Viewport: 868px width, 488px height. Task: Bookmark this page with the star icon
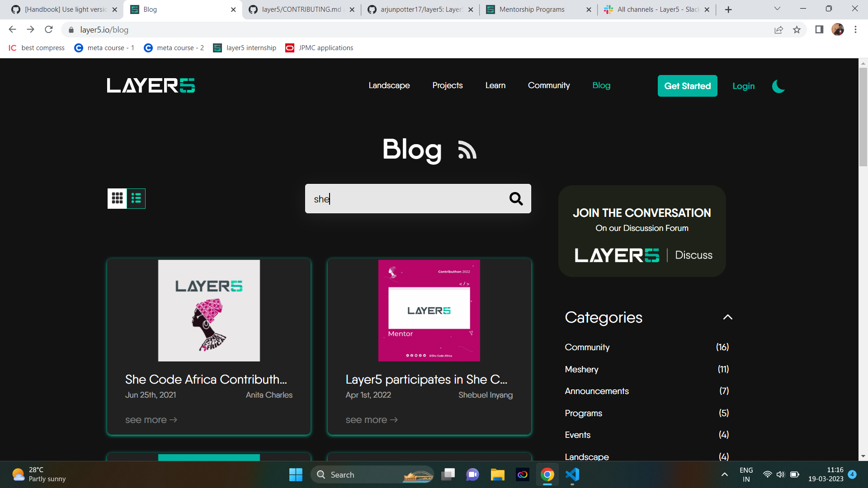[797, 29]
